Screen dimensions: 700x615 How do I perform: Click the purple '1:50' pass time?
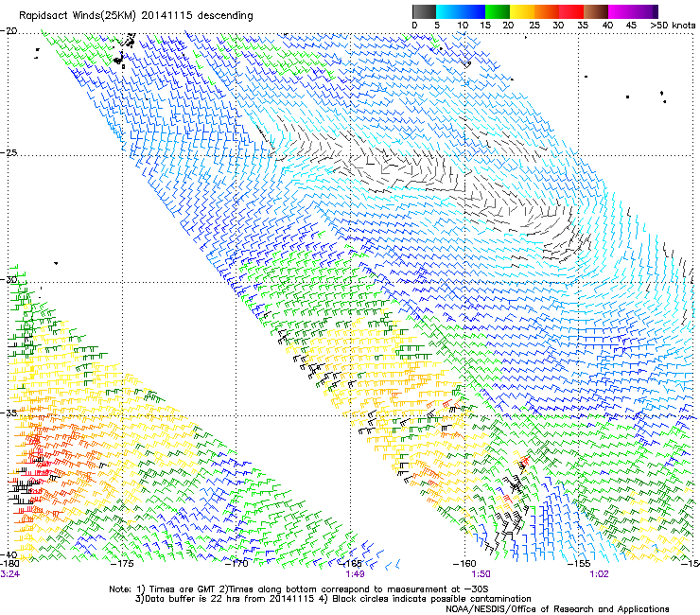481,574
